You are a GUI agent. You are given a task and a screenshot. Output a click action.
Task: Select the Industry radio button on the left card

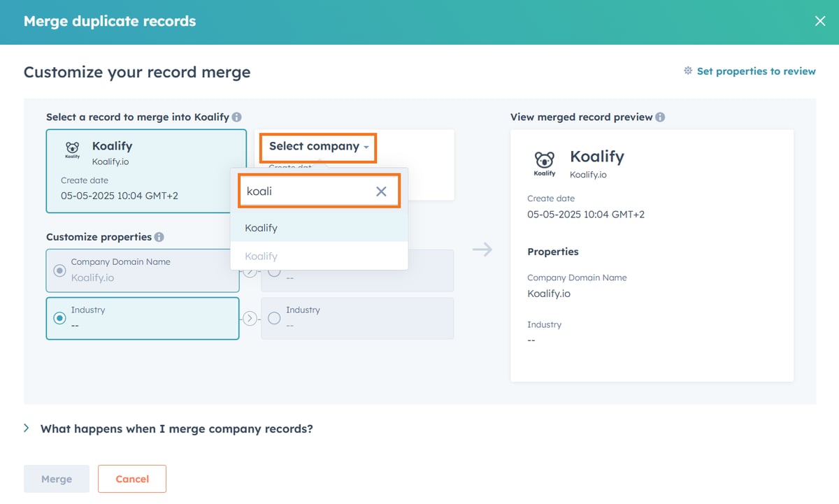coord(59,318)
